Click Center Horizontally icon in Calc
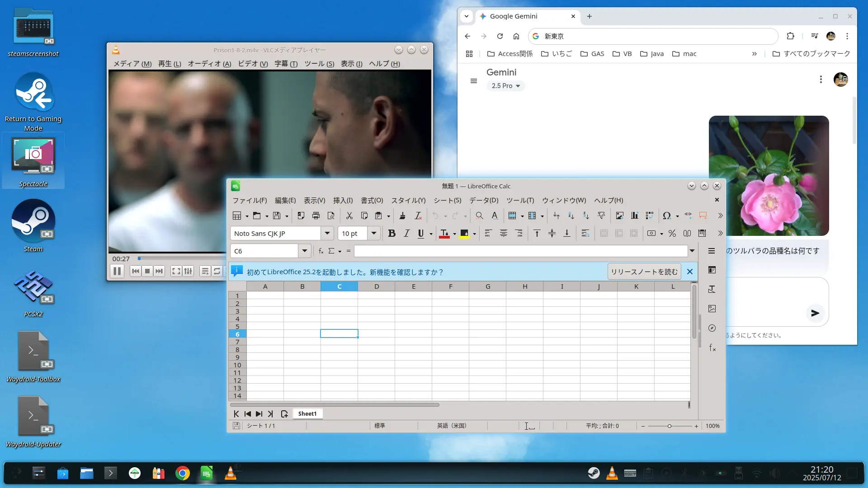 503,233
